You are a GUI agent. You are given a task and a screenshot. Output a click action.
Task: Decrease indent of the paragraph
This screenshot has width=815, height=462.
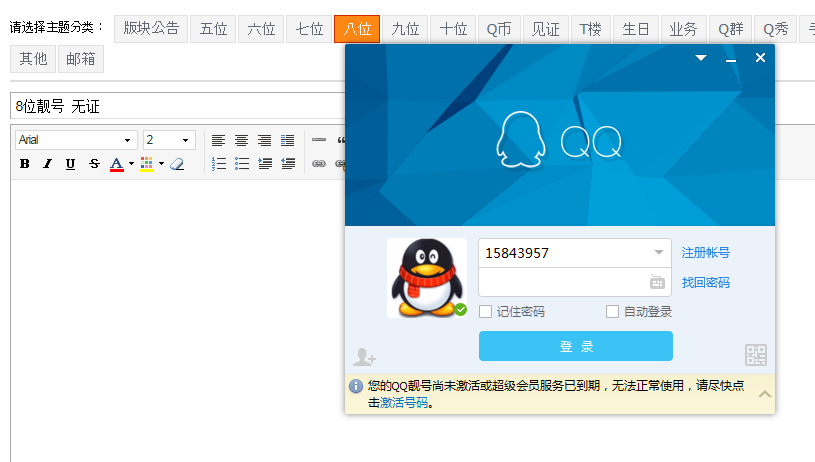click(288, 164)
